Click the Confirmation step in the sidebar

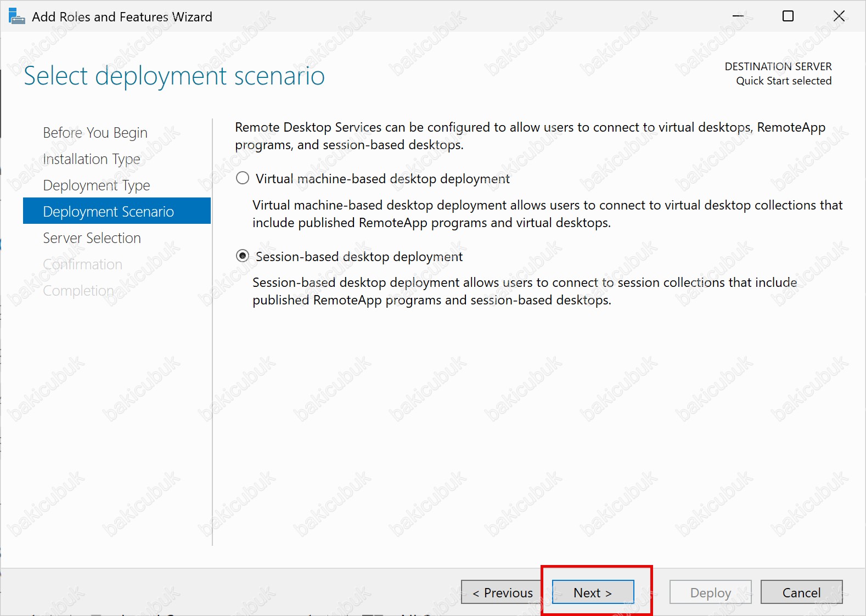[82, 264]
